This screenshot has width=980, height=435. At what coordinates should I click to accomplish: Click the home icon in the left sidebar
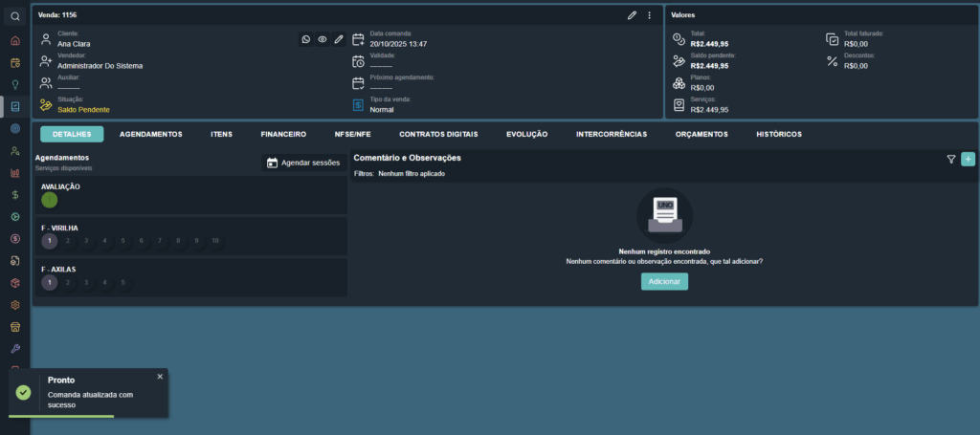15,41
